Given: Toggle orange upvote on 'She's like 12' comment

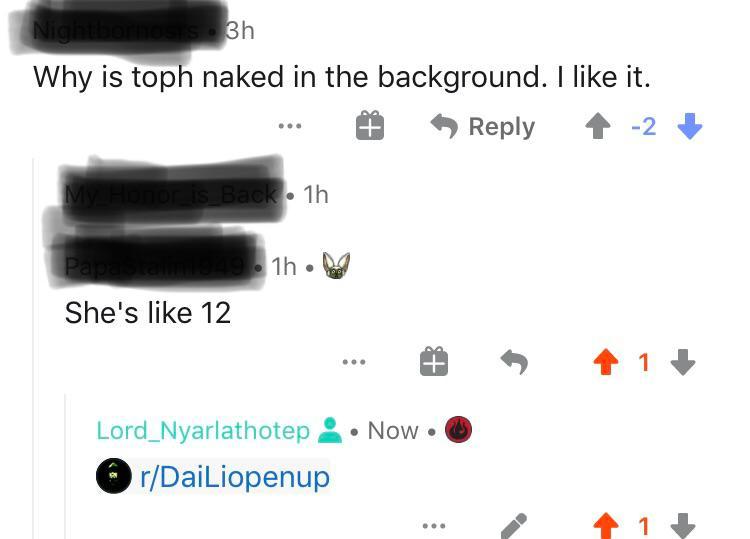Looking at the screenshot, I should pos(606,362).
